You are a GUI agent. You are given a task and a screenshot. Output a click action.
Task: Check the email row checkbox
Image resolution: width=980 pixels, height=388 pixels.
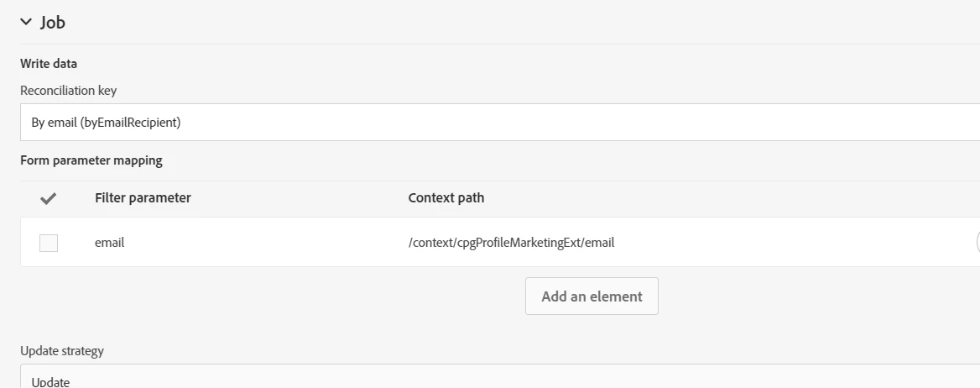click(49, 243)
